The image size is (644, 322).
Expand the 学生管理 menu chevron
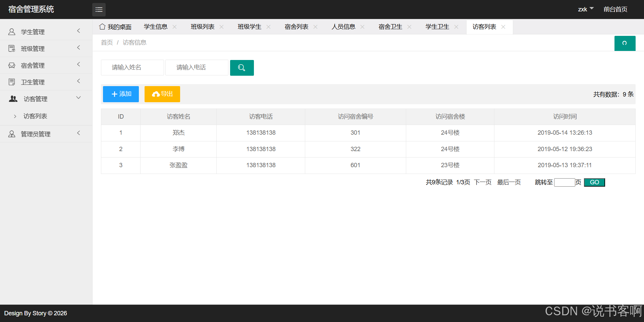click(x=78, y=31)
